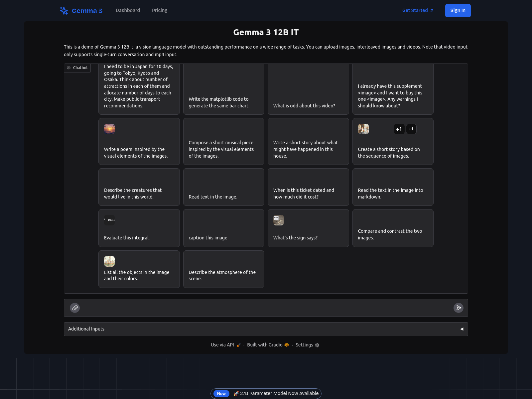Click the send message icon
Image resolution: width=532 pixels, height=399 pixels.
[459, 308]
